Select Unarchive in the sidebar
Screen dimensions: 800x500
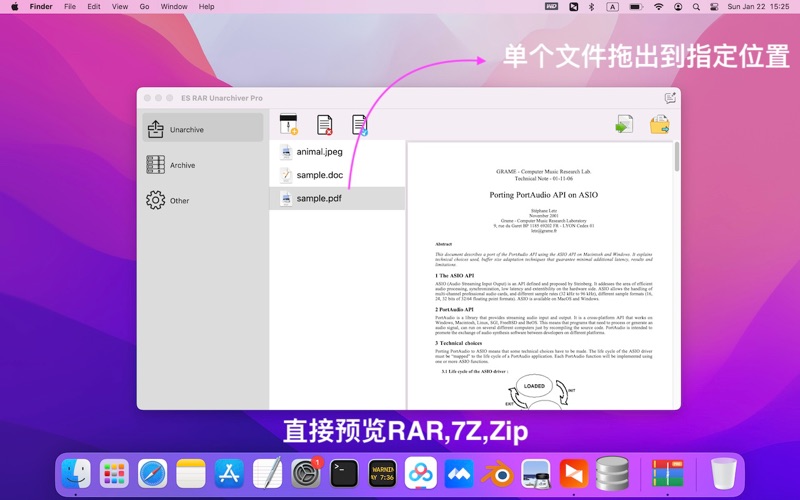203,129
